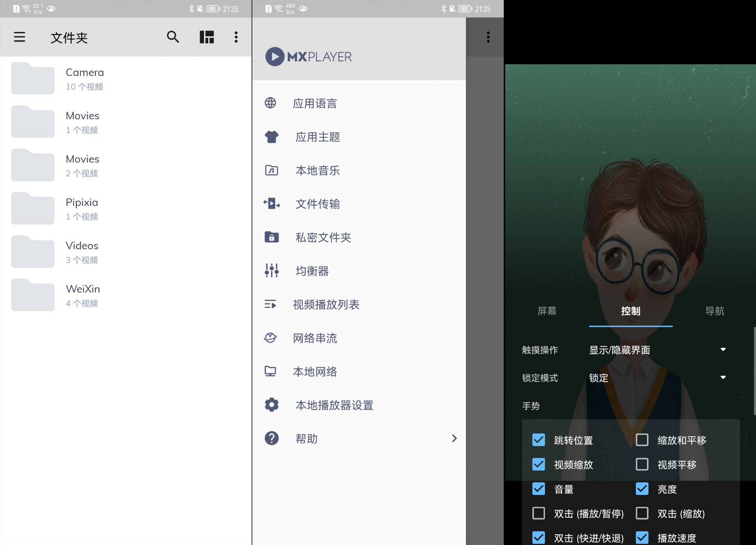Open 应用主题 menu entry
The width and height of the screenshot is (756, 545).
coord(359,137)
